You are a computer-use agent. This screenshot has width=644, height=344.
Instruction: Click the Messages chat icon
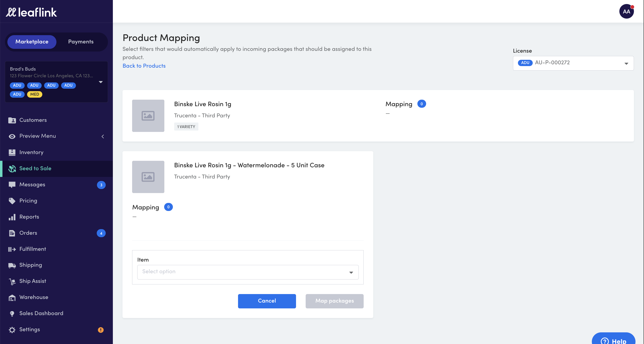(12, 185)
